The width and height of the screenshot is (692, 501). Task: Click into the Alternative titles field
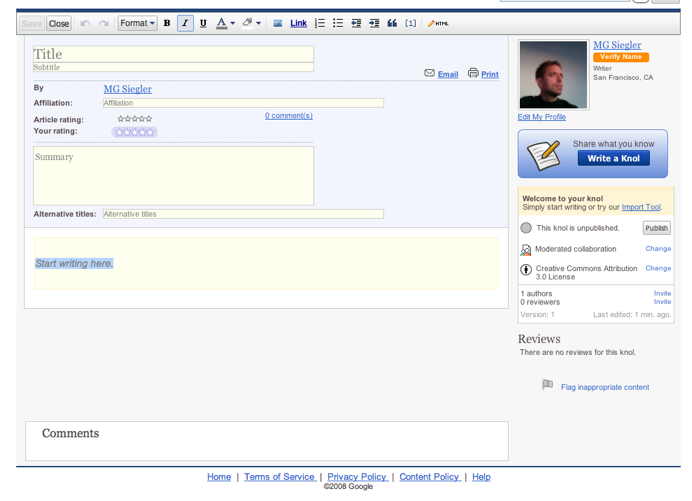243,214
